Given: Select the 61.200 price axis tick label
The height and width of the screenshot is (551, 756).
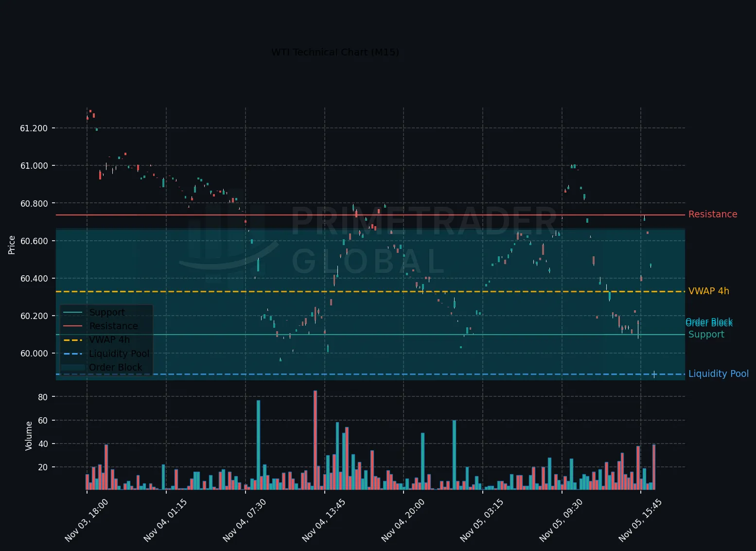Looking at the screenshot, I should [34, 128].
